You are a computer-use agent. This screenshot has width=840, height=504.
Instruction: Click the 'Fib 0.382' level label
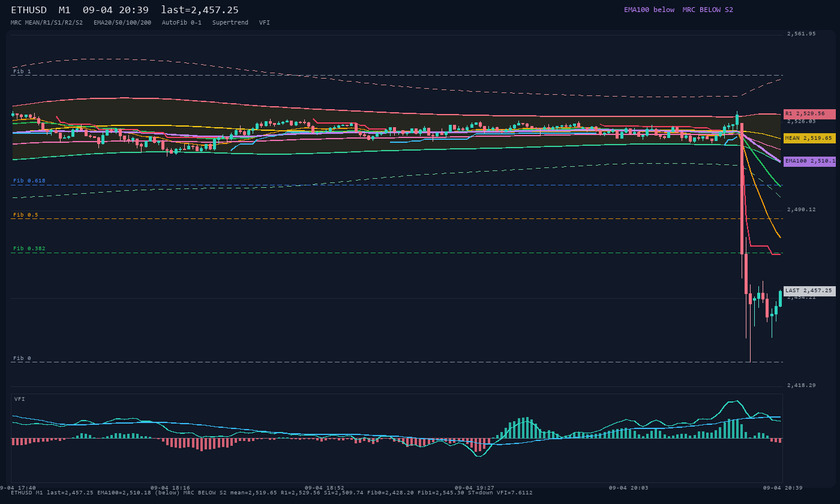29,248
